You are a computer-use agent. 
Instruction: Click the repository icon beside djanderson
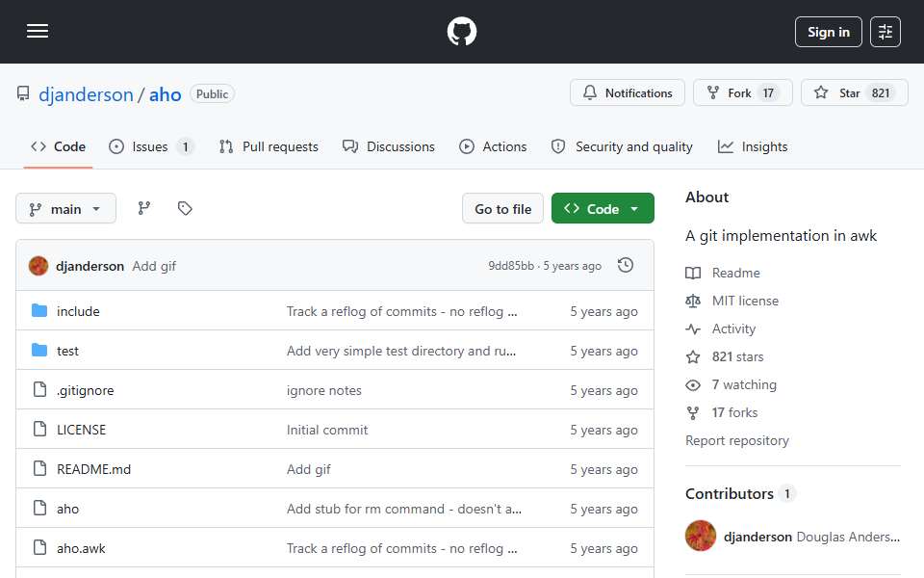click(23, 93)
